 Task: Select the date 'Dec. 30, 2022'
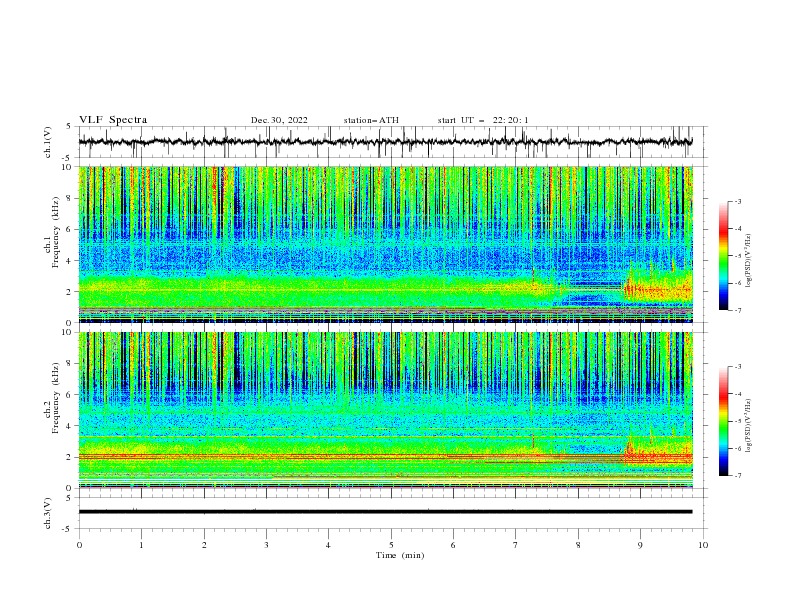pyautogui.click(x=279, y=120)
